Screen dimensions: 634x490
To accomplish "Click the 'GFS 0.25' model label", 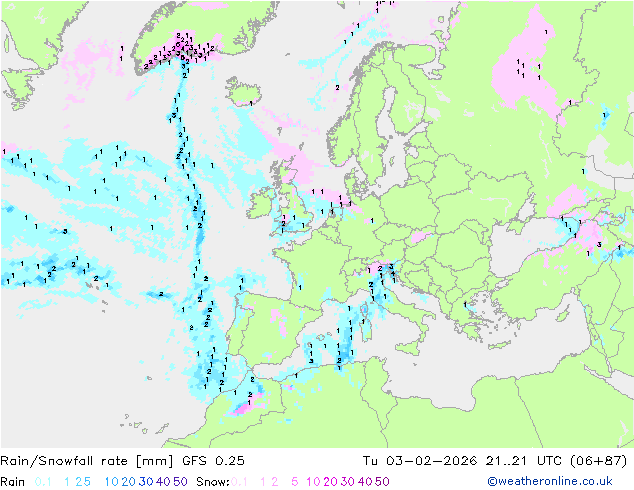I will click(213, 461).
